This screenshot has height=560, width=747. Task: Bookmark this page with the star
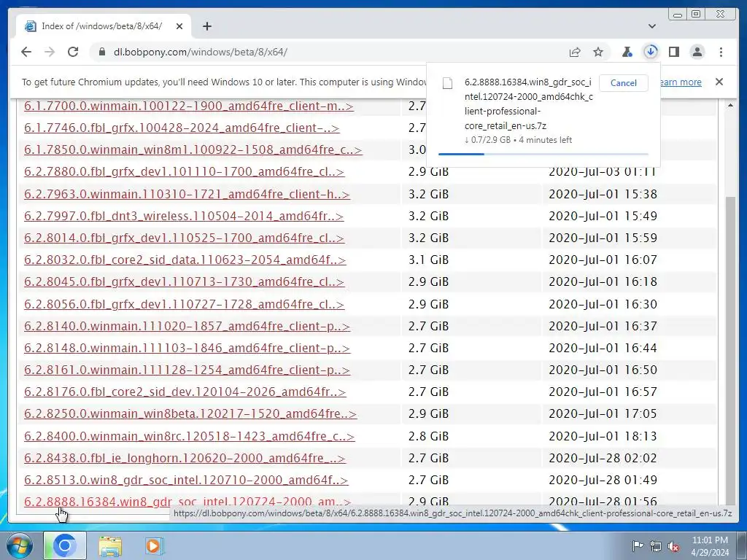point(598,52)
